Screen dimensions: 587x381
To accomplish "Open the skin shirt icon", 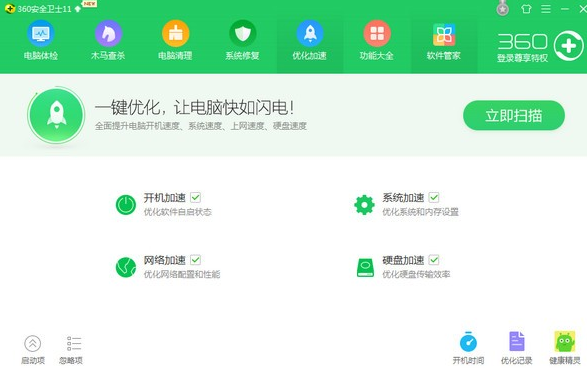I will click(526, 9).
